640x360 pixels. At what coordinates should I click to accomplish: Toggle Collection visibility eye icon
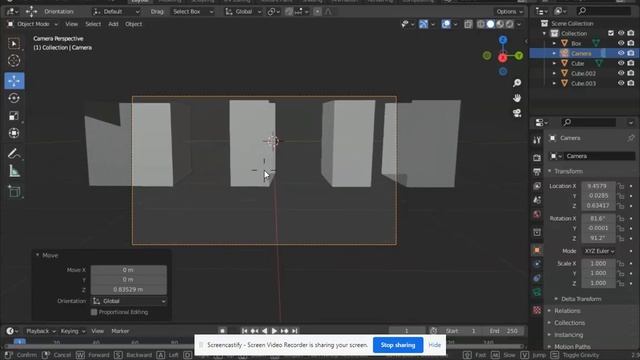tap(621, 33)
